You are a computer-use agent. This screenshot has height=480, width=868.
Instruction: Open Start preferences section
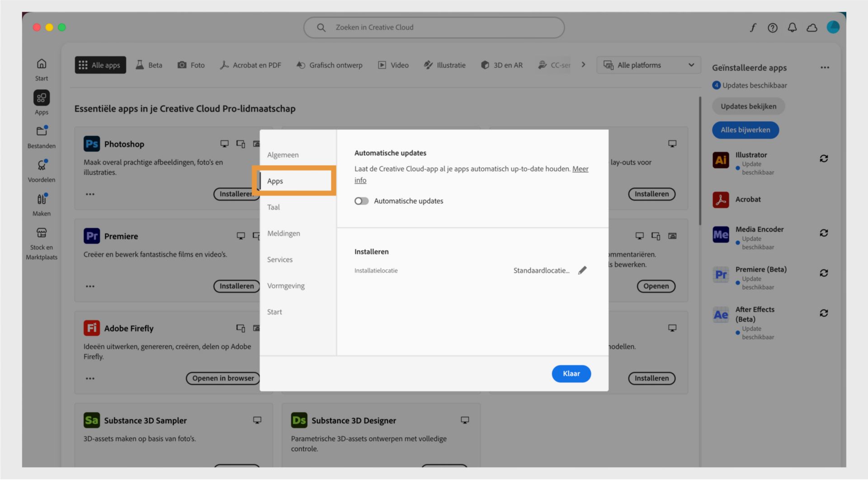coord(274,312)
